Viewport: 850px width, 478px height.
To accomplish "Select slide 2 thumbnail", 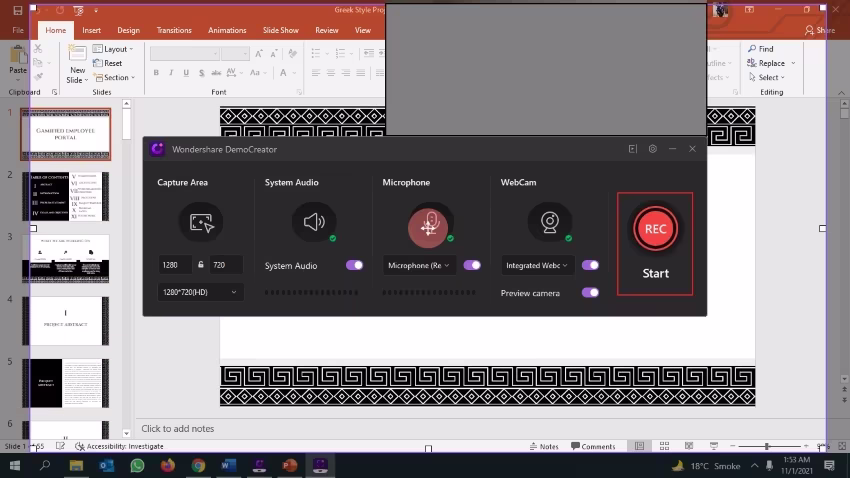I will click(66, 196).
